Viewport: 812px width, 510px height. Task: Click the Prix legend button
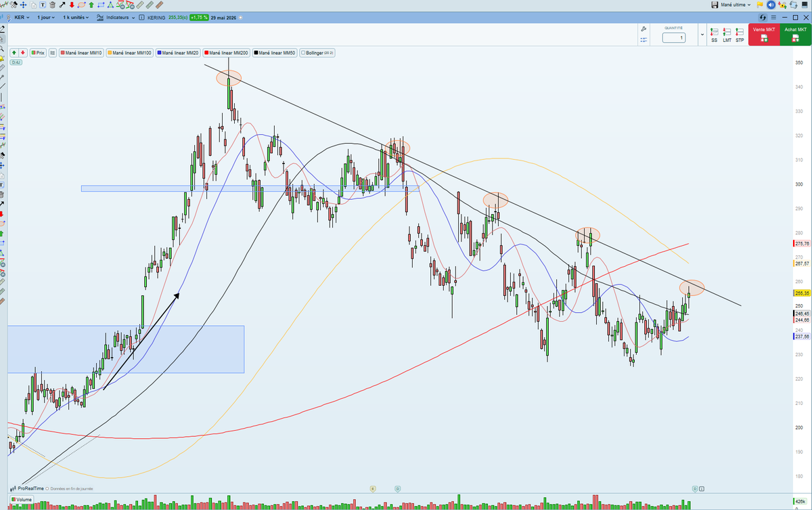[x=38, y=53]
